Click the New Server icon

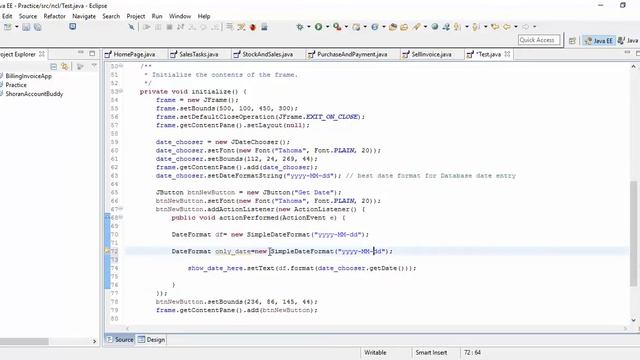pos(356,27)
